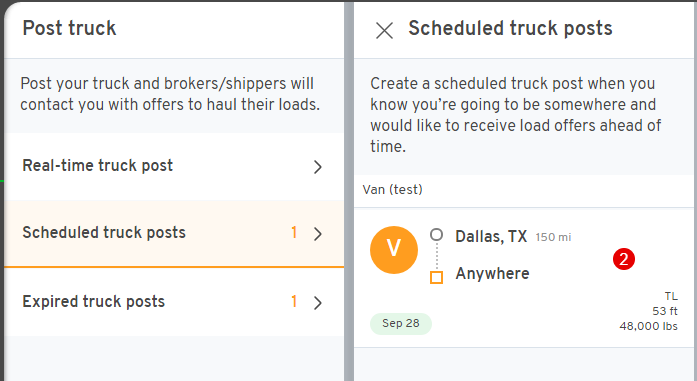Screen dimensions: 697x381
Task: Click Anywhere destination text
Action: 493,273
